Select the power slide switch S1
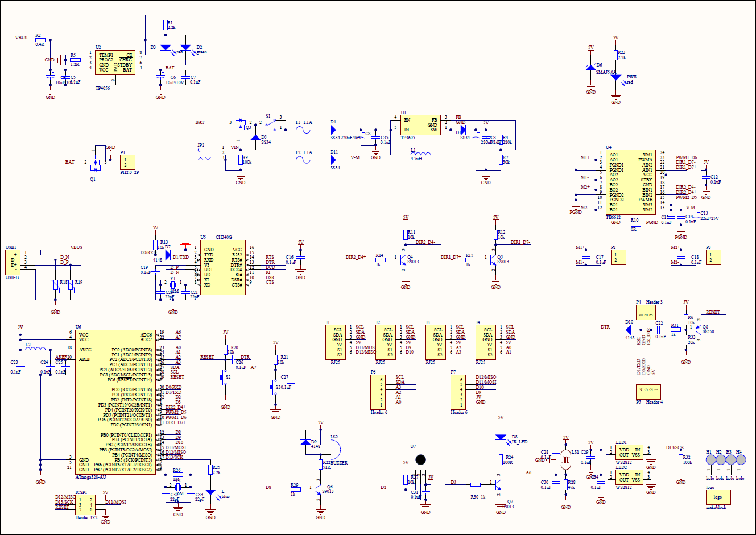This screenshot has height=535, width=756. pos(273,122)
